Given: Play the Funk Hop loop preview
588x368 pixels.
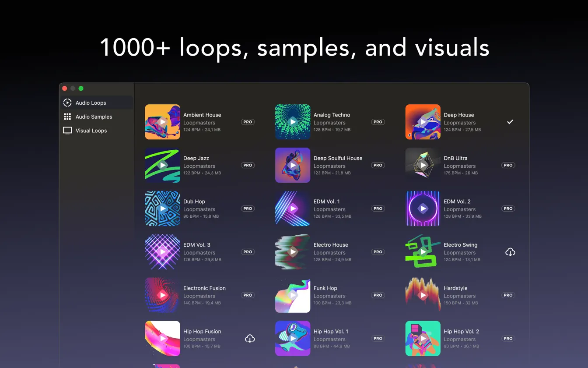Looking at the screenshot, I should coord(293,295).
